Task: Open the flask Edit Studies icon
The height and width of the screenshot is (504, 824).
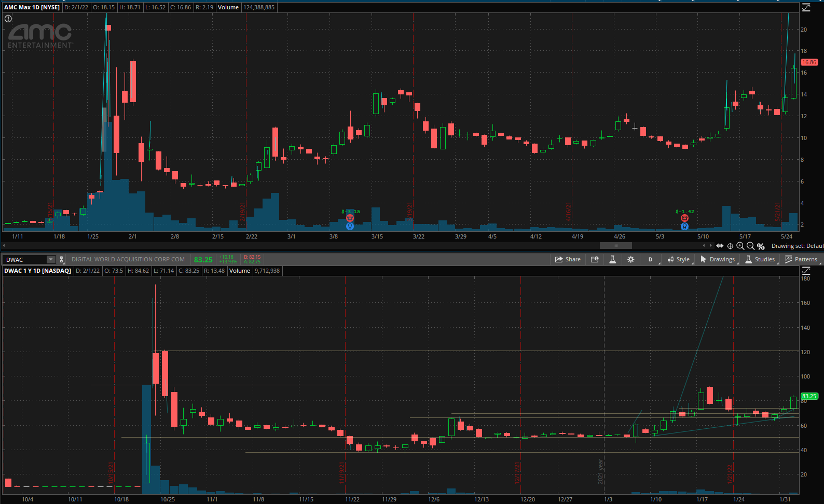Action: pos(612,259)
